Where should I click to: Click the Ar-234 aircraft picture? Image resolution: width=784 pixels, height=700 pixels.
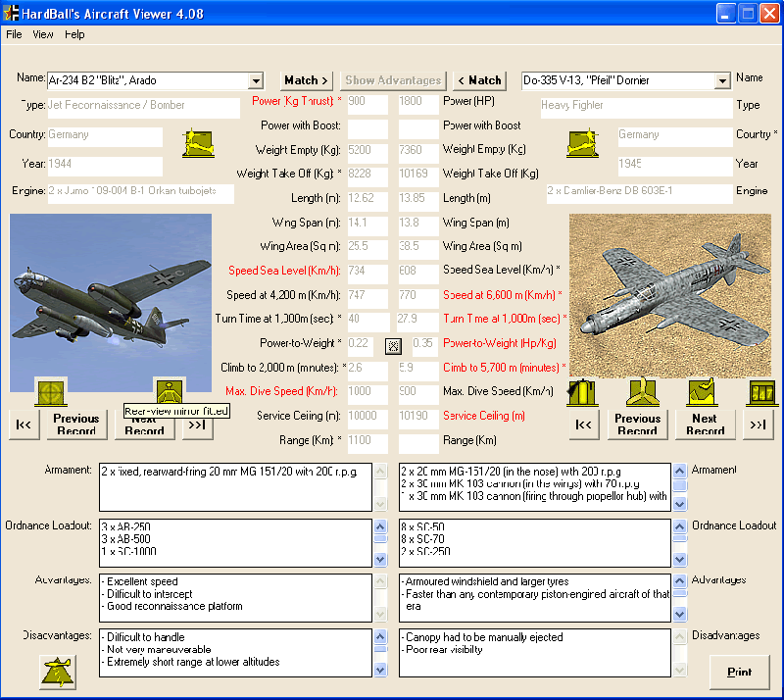tap(111, 302)
